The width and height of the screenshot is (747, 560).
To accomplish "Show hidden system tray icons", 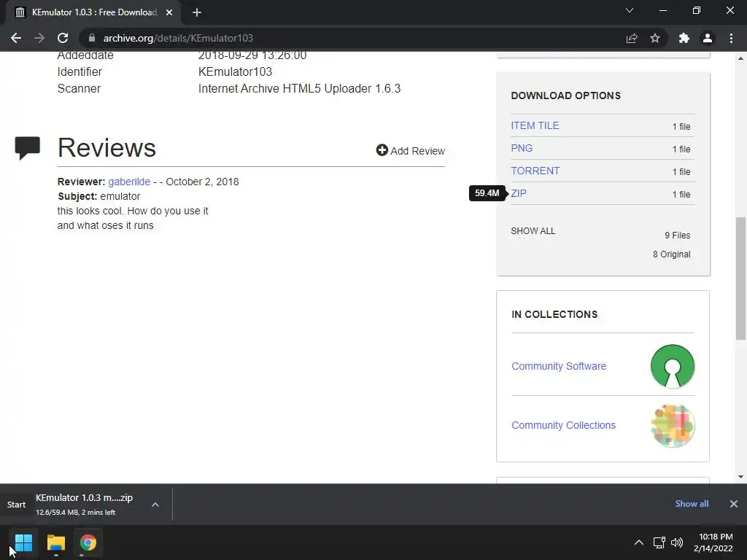I will point(639,542).
